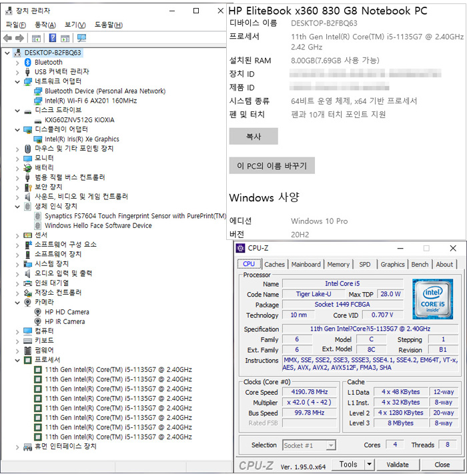Viewport: 467px width, 476px height.
Task: Click the CPU-Z title bar app icon
Action: click(240, 248)
